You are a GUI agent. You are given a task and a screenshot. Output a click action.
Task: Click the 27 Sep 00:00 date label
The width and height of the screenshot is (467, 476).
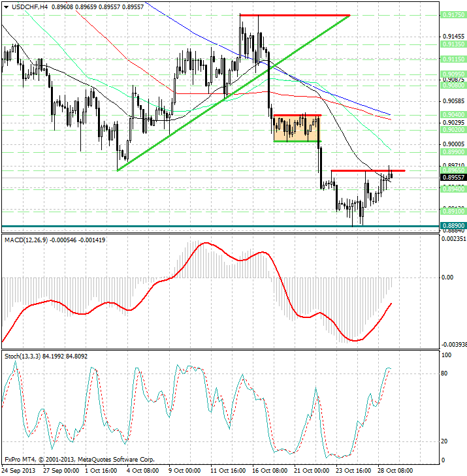61,471
